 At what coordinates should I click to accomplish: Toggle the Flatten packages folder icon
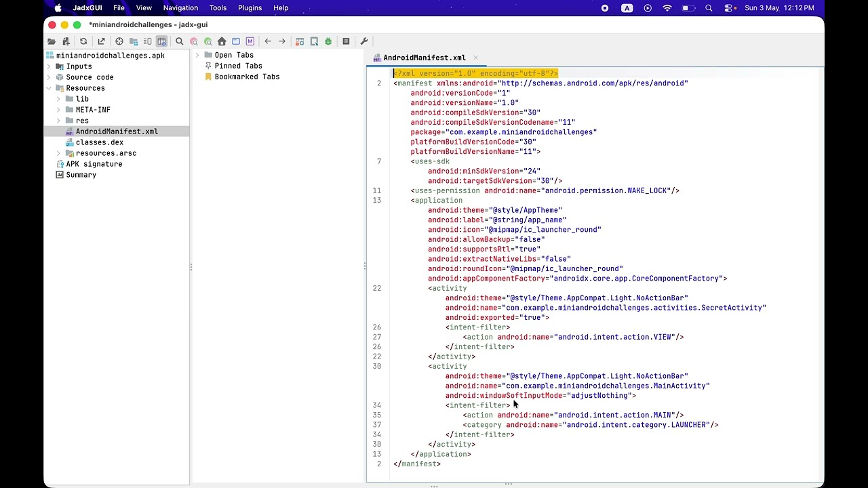click(x=134, y=41)
